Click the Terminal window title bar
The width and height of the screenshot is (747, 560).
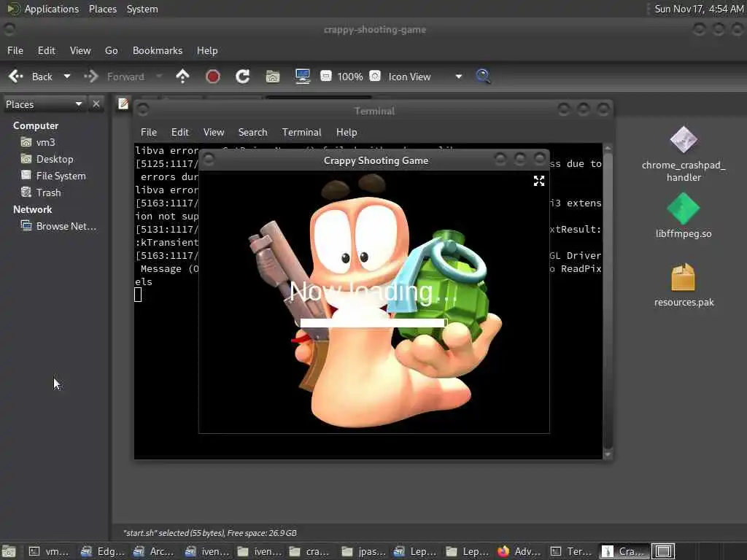tap(374, 111)
